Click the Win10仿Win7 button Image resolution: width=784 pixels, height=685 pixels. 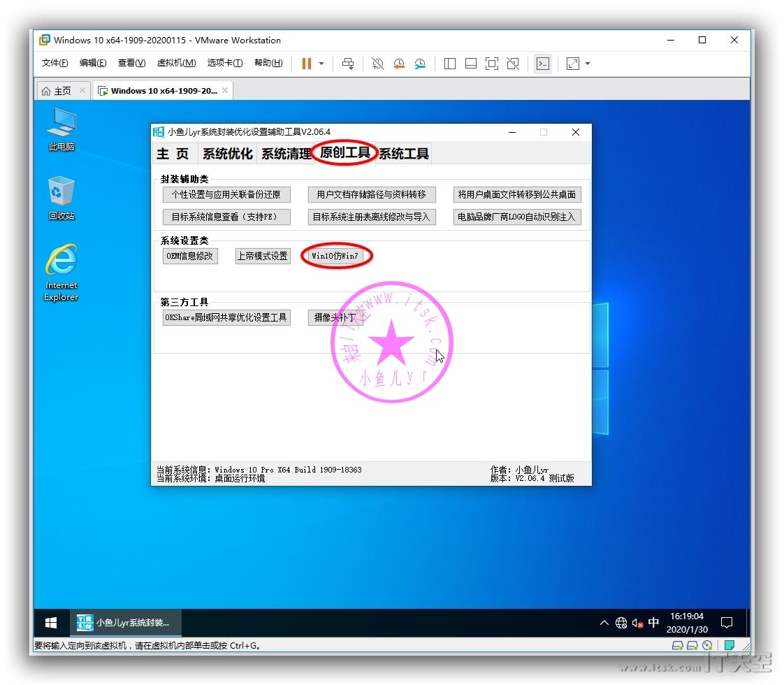pyautogui.click(x=335, y=256)
